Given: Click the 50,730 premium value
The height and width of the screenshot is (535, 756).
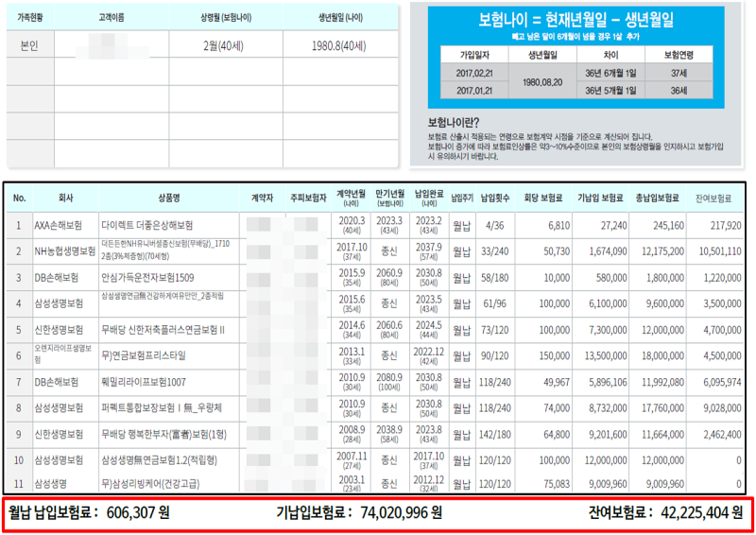Looking at the screenshot, I should click(557, 251).
